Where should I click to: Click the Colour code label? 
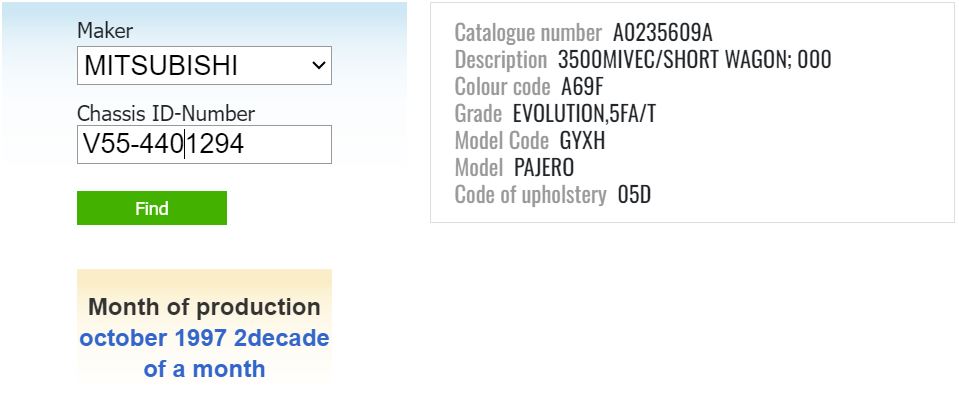pyautogui.click(x=502, y=86)
